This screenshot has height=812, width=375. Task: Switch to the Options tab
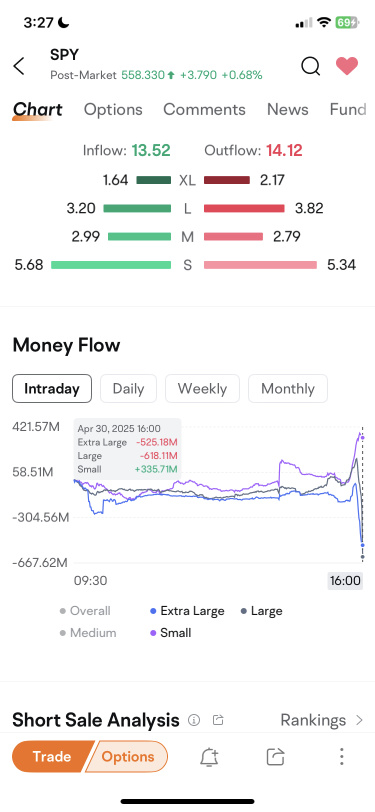pos(113,109)
